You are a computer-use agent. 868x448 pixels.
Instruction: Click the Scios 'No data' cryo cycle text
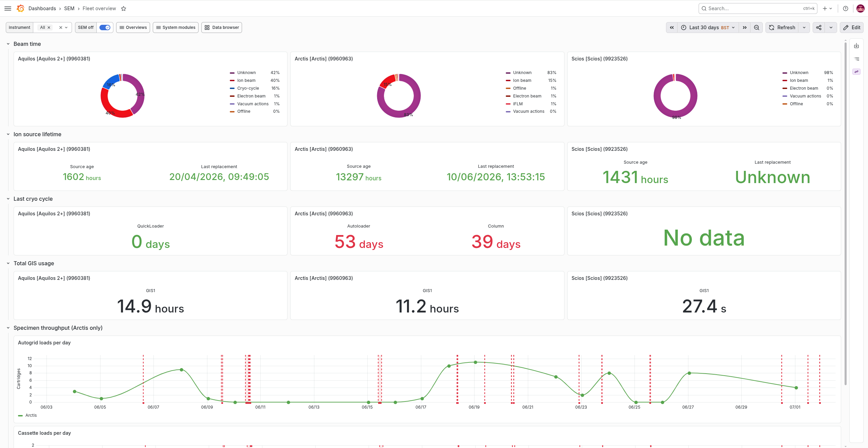coord(704,238)
